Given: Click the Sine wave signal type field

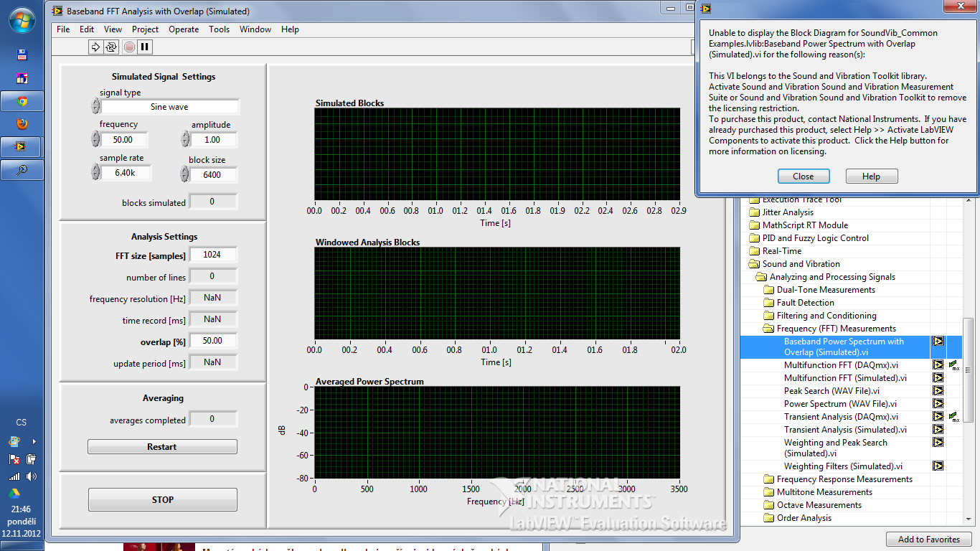Looking at the screenshot, I should tap(169, 107).
